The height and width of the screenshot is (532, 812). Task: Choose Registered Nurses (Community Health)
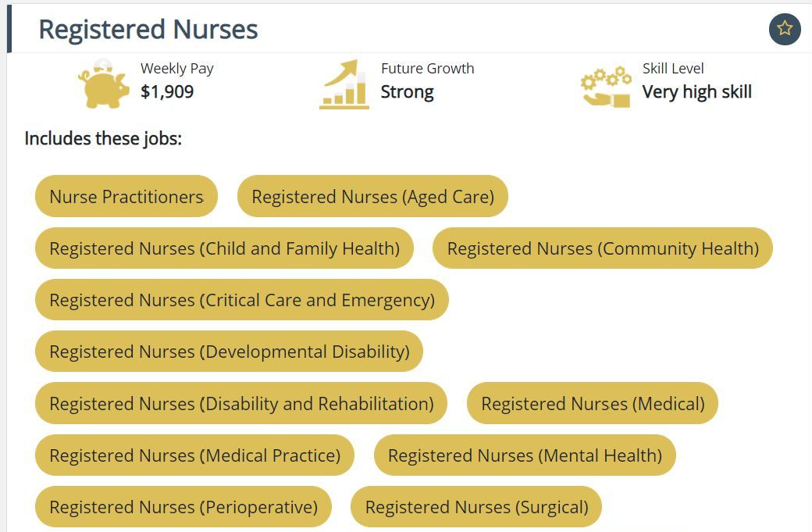click(x=603, y=248)
